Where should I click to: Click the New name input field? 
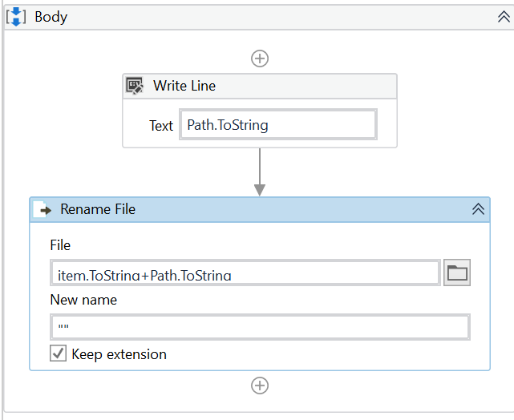pos(259,327)
